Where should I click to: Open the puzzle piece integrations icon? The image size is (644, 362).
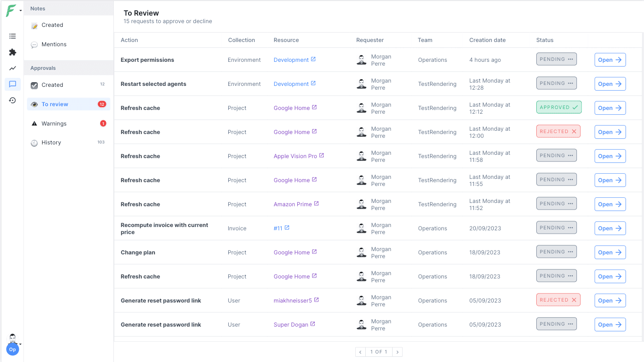click(x=13, y=52)
